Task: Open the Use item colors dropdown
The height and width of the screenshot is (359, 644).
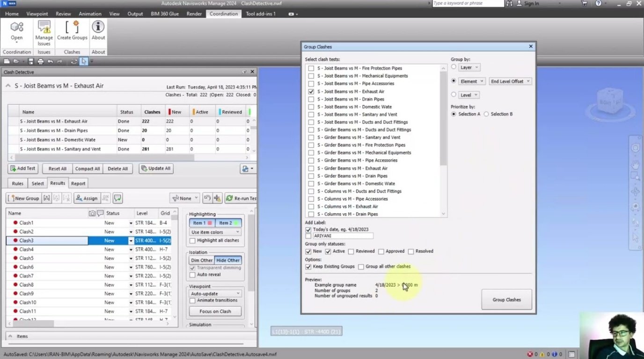Action: coord(215,232)
